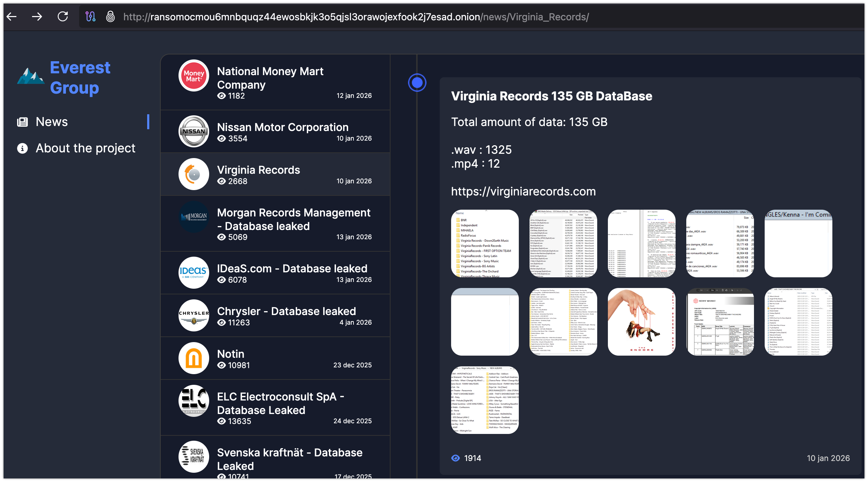Open the ELC Electroconsult logo avatar
Image resolution: width=868 pixels, height=482 pixels.
[x=194, y=401]
